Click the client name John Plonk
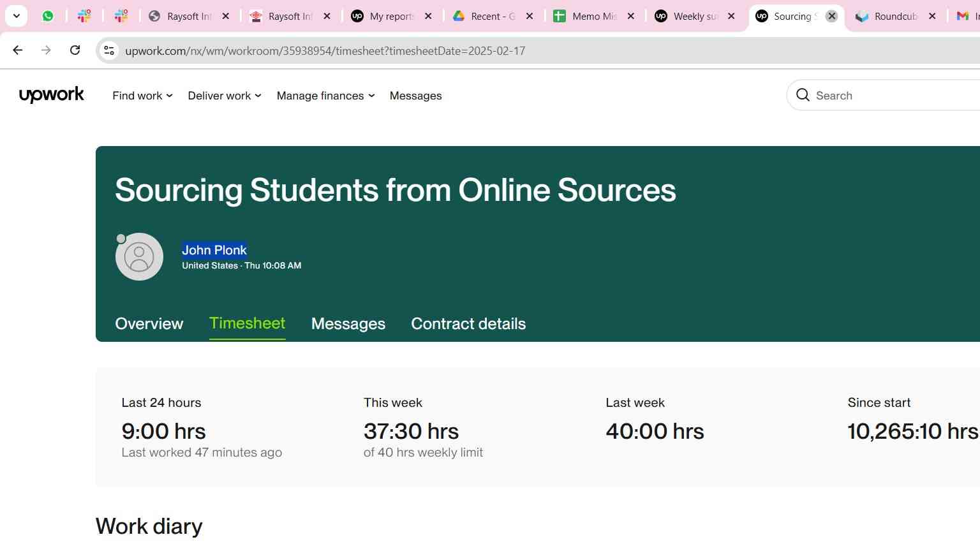Image resolution: width=980 pixels, height=551 pixels. click(214, 250)
